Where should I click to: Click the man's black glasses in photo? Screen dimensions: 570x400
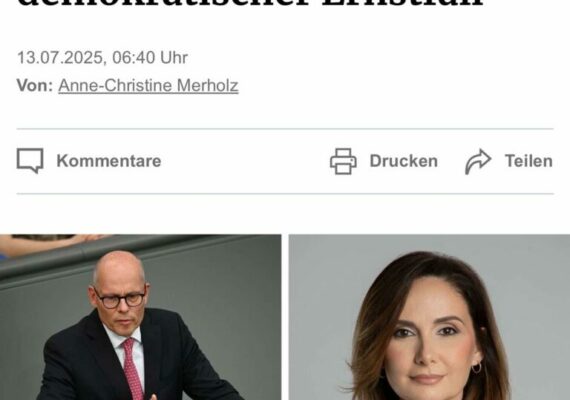click(x=120, y=299)
